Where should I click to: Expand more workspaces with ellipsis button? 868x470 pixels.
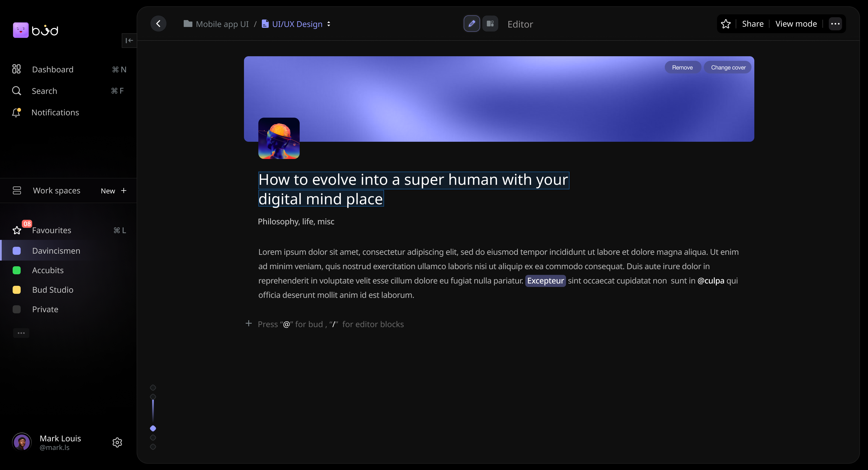[21, 333]
